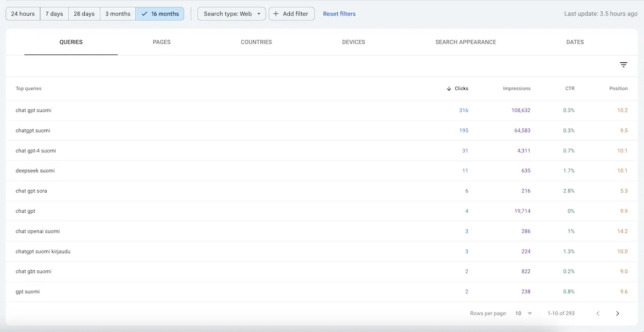
Task: Sort by the Clicks column header
Action: (x=457, y=89)
